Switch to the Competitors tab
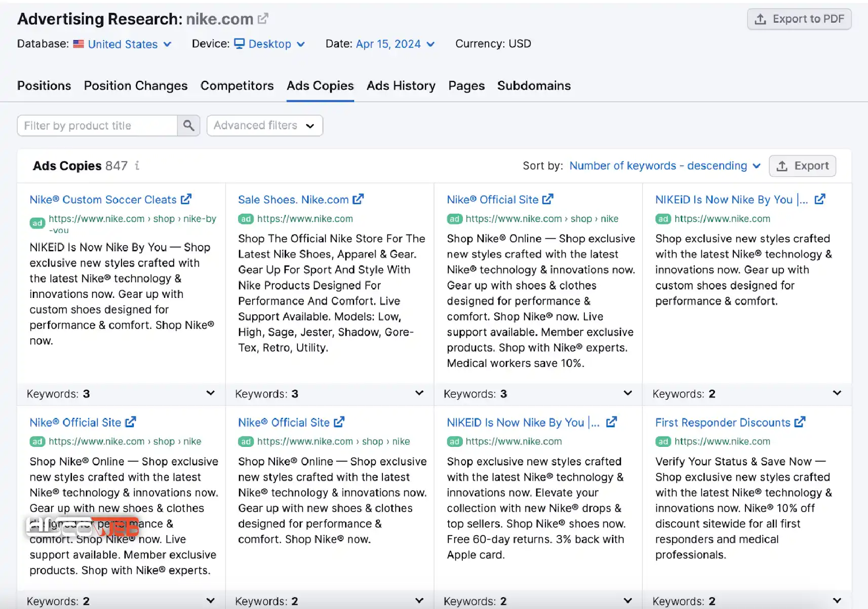This screenshot has width=868, height=609. (237, 86)
